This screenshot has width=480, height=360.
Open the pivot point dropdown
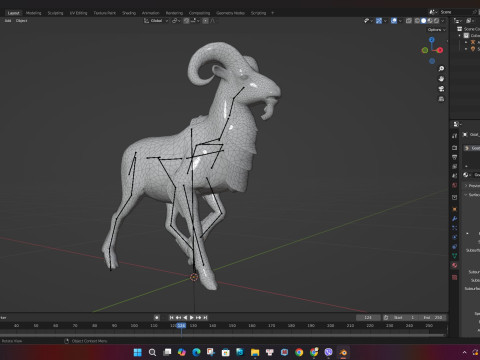[x=176, y=21]
